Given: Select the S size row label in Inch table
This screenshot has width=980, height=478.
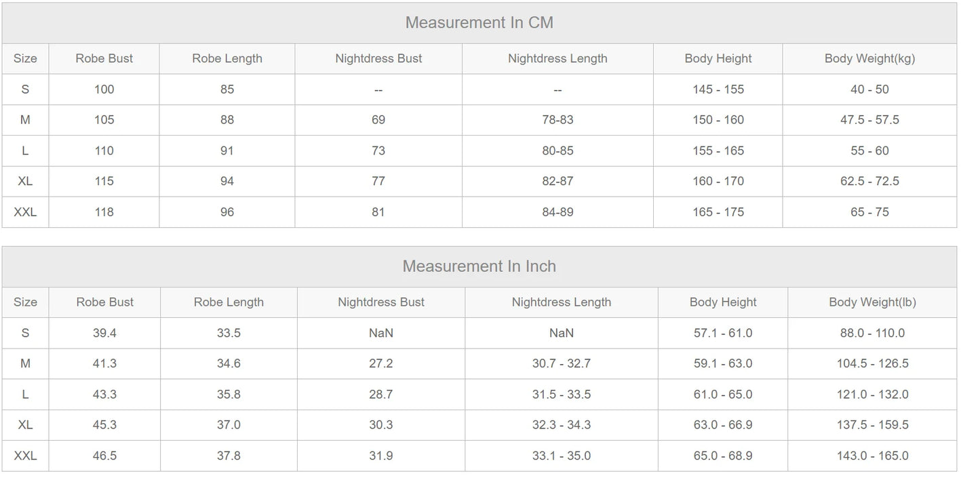Looking at the screenshot, I should (x=25, y=333).
